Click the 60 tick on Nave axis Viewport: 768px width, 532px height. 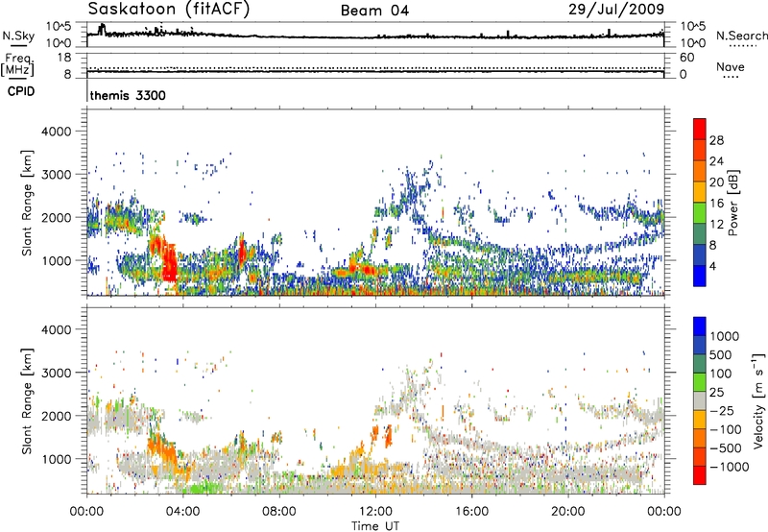click(686, 58)
